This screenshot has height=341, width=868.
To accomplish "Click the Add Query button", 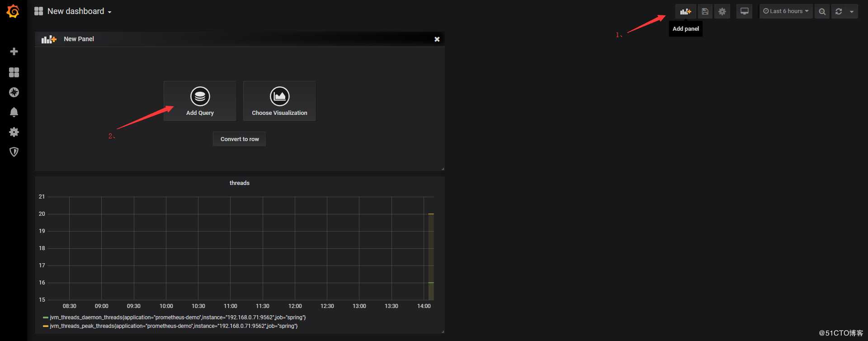I will 200,101.
